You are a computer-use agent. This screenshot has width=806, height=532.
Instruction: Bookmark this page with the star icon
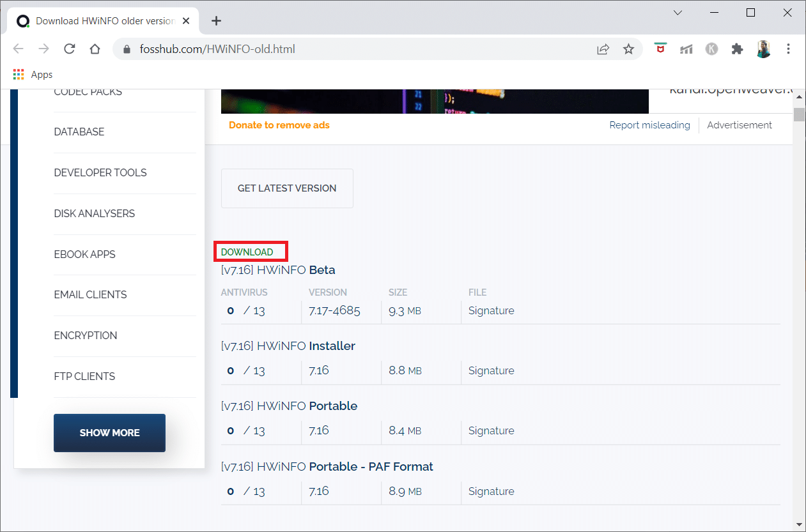pos(628,49)
